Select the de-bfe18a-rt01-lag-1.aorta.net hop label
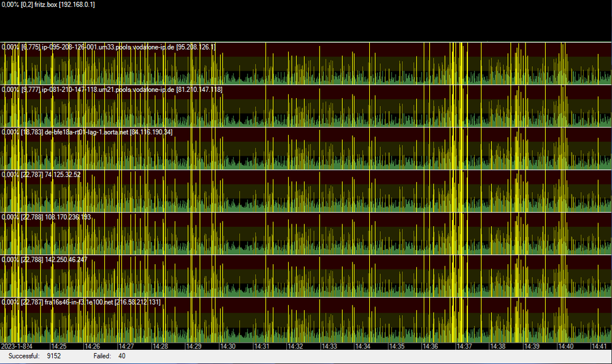 [87, 132]
